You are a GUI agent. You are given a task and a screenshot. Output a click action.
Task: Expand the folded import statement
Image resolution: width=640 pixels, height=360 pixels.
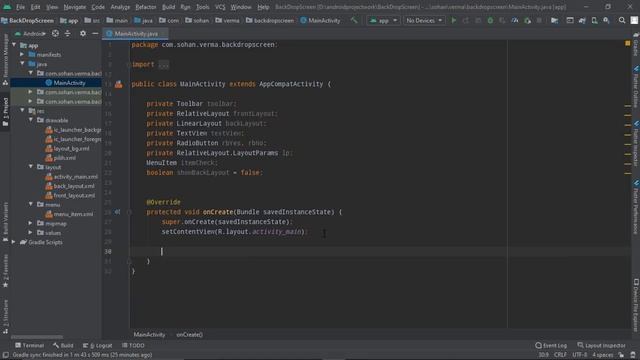164,64
